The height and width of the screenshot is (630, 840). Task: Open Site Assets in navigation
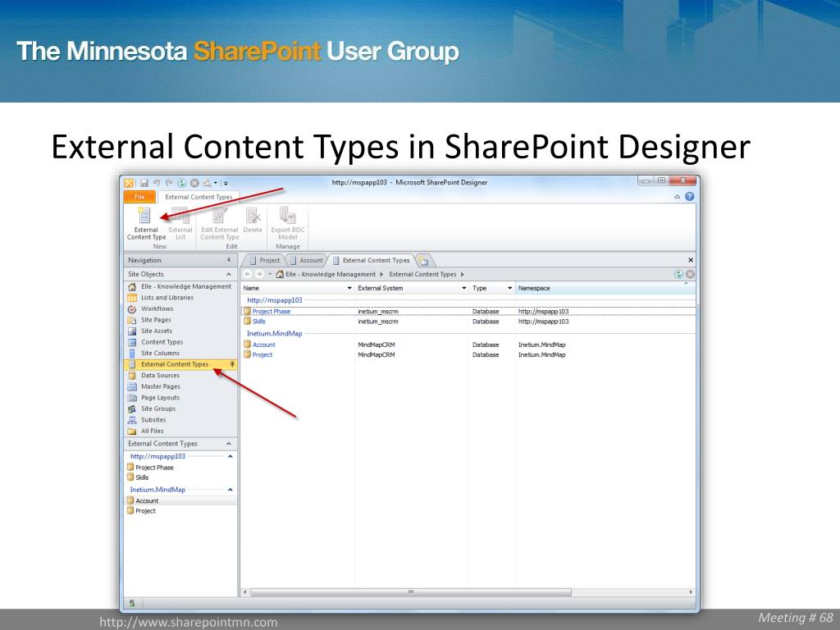click(x=180, y=331)
